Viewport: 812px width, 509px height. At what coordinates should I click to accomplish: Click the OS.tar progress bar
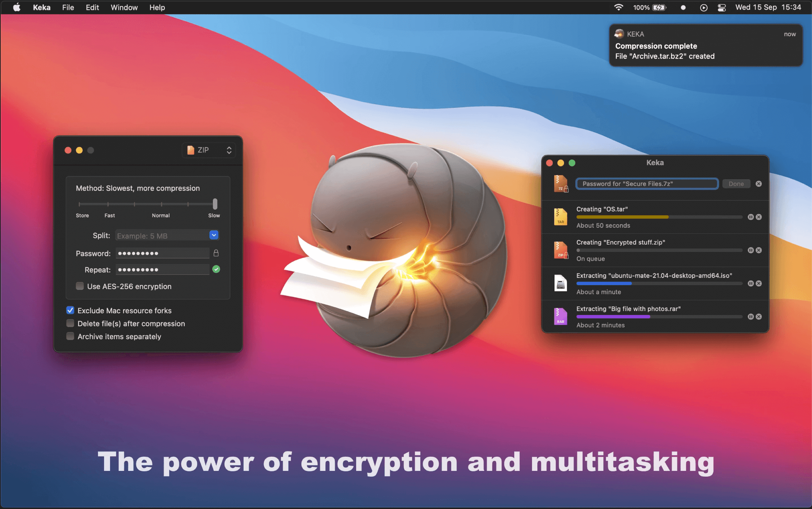pyautogui.click(x=659, y=217)
